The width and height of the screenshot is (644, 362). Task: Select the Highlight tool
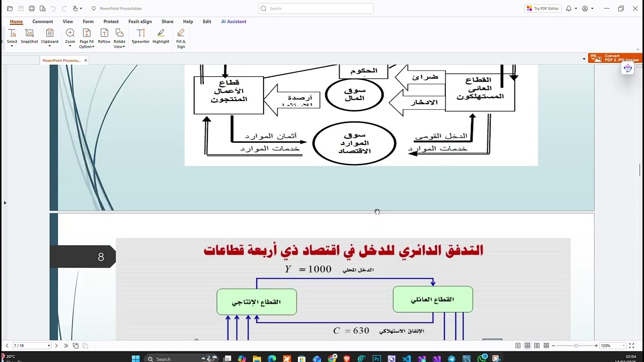161,37
